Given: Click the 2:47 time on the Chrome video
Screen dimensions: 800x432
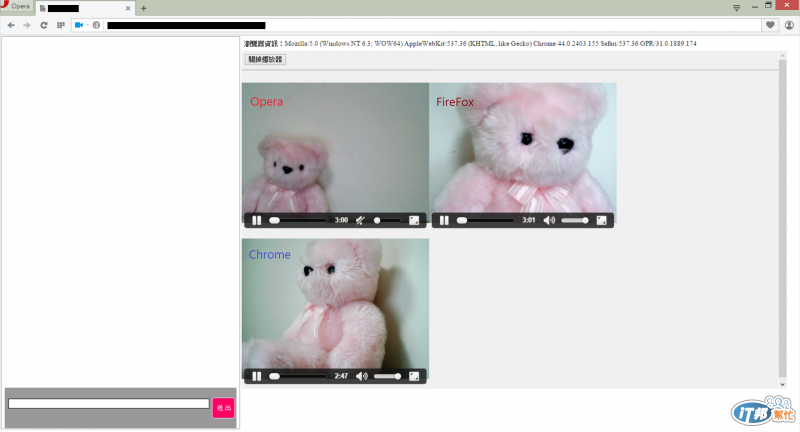Looking at the screenshot, I should point(341,376).
